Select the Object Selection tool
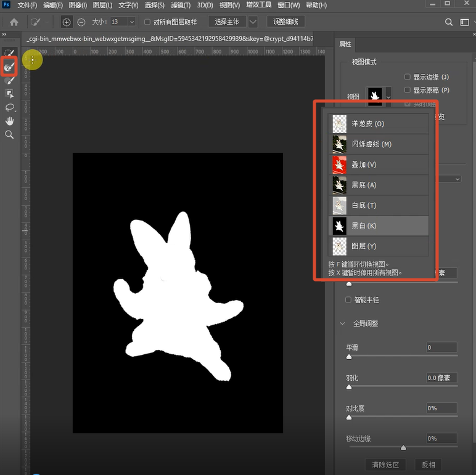Viewport: 476px width, 475px height. tap(9, 94)
